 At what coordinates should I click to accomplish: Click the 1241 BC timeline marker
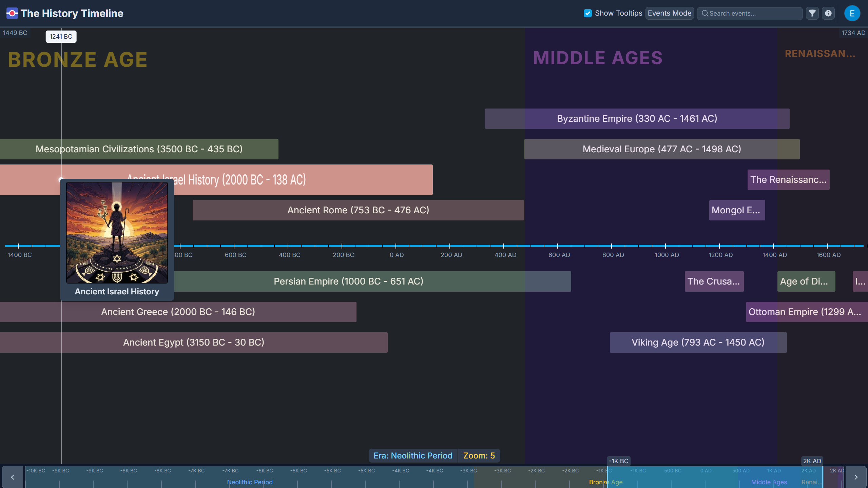(61, 36)
